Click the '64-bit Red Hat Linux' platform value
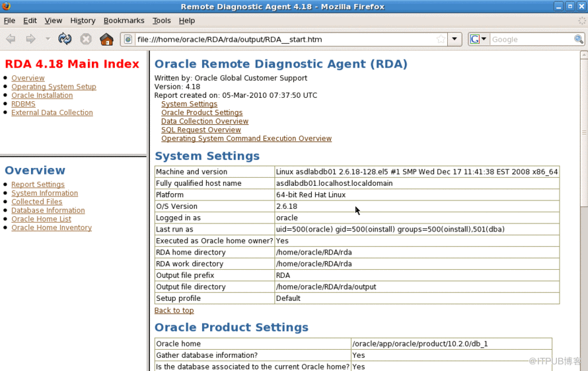 (311, 194)
